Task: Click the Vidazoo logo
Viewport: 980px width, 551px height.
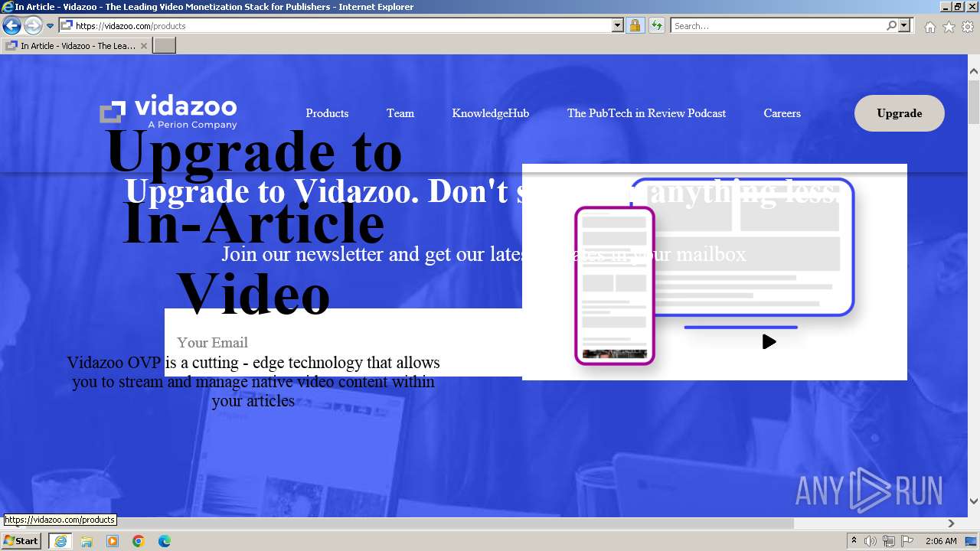Action: [x=168, y=112]
